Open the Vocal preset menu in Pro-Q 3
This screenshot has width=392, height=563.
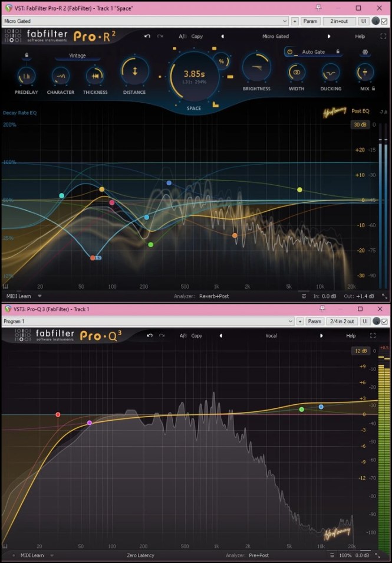click(x=271, y=336)
